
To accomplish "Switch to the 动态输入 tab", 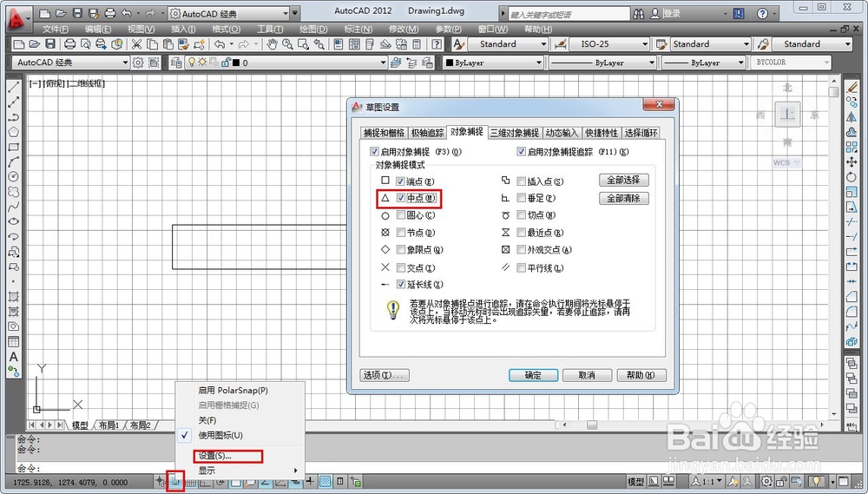I will [562, 133].
